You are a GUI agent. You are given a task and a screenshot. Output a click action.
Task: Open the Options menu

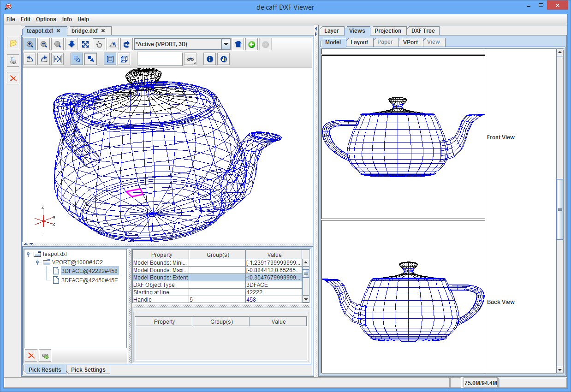tap(46, 19)
